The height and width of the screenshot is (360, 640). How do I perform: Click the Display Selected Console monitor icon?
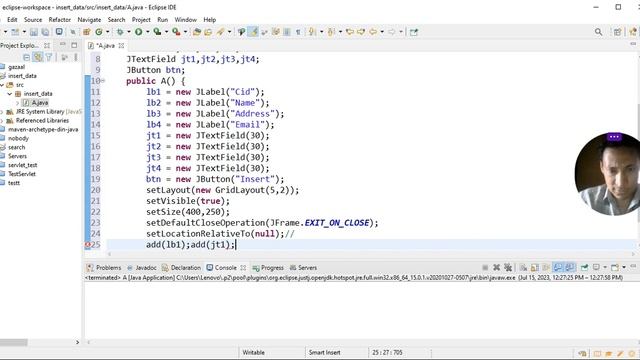[x=596, y=267]
